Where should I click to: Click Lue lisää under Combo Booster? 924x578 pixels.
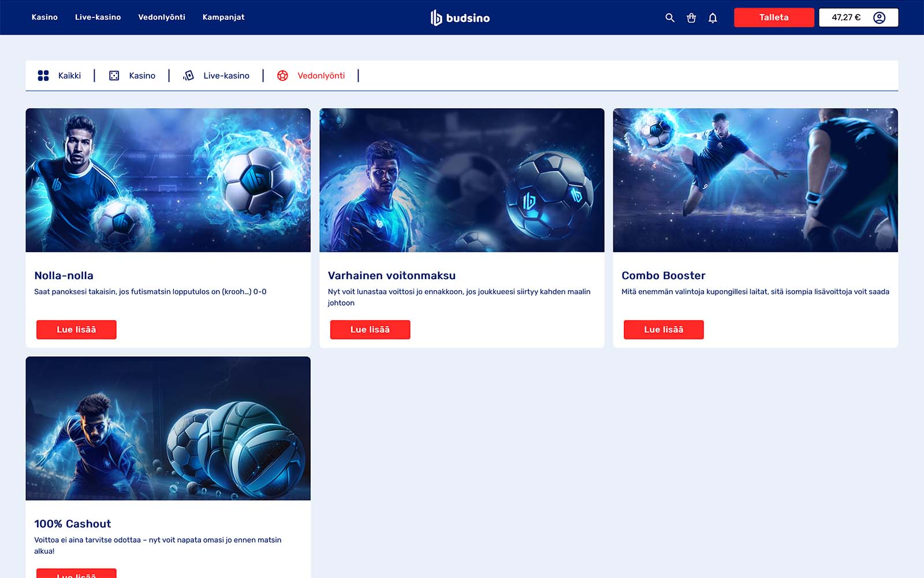[664, 329]
